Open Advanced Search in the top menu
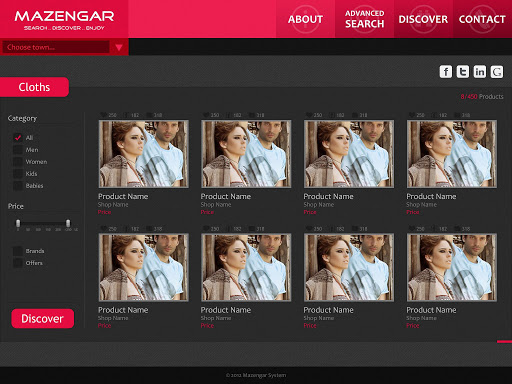Screen dimensions: 512x384 click(364, 19)
